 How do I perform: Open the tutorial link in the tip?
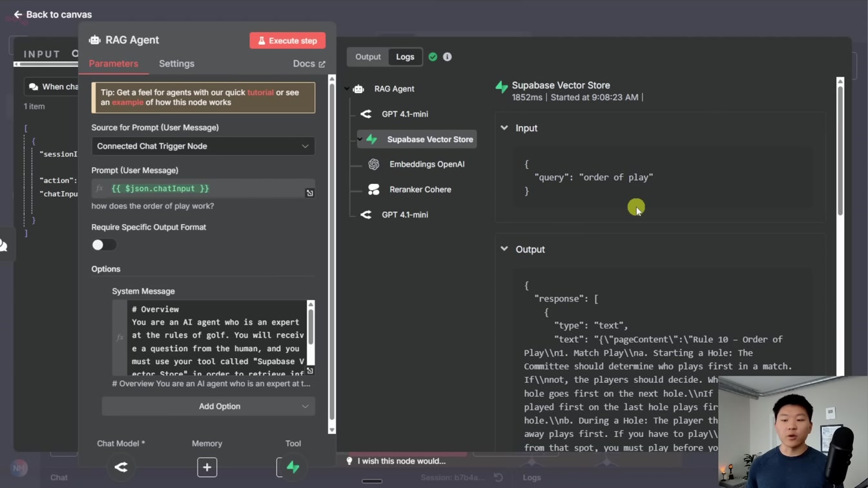click(x=260, y=92)
